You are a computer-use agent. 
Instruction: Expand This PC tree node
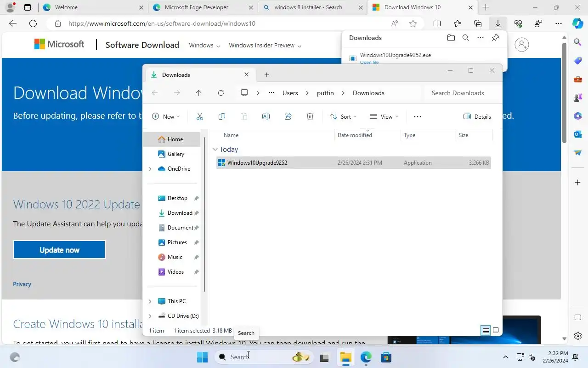pyautogui.click(x=150, y=301)
